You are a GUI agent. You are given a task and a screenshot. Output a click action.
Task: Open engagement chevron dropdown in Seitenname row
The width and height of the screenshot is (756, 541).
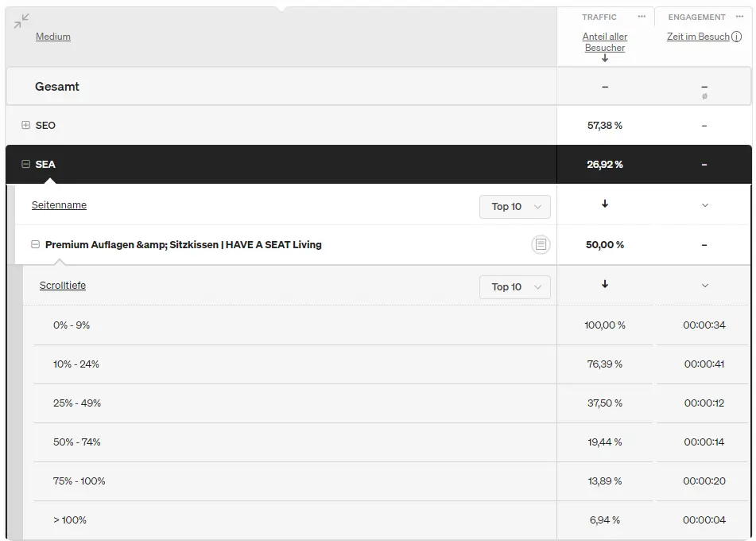click(x=704, y=206)
